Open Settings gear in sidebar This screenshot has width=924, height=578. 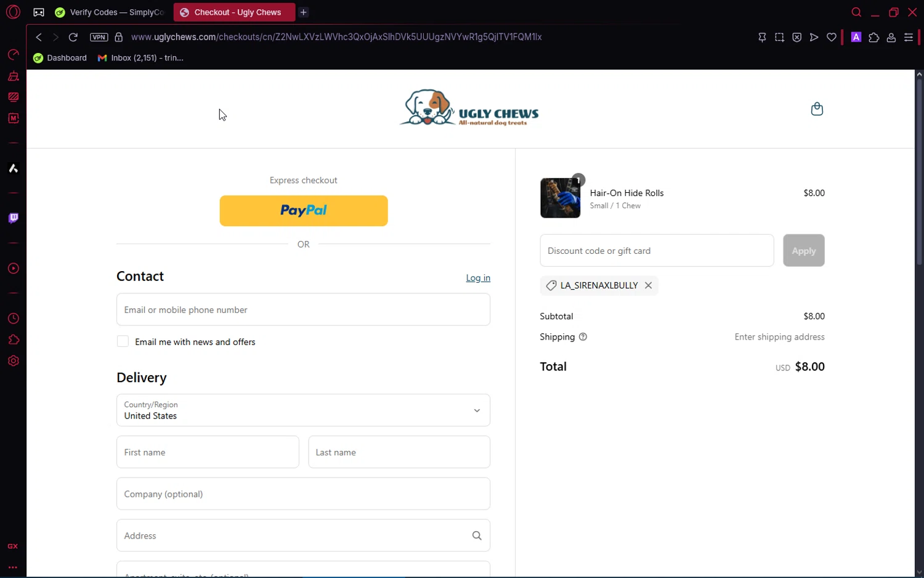(13, 361)
